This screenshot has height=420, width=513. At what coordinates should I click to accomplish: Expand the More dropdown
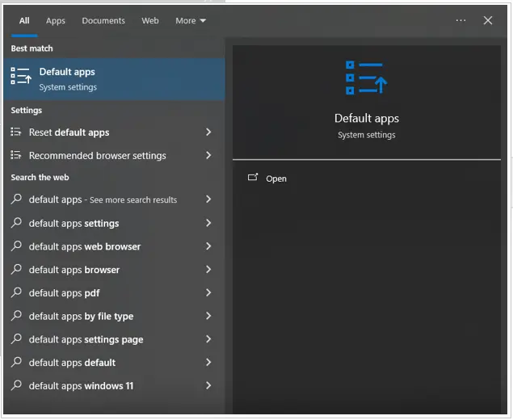tap(191, 21)
